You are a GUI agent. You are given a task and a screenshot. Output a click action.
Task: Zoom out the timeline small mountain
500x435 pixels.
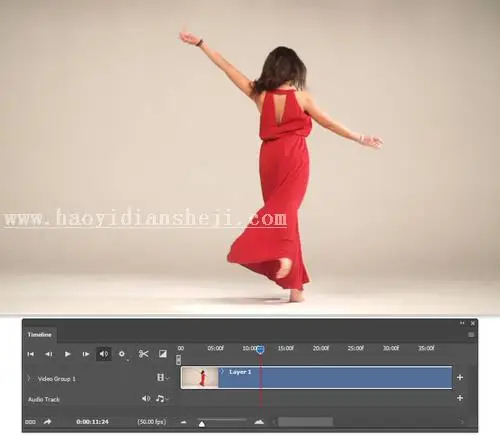[184, 422]
